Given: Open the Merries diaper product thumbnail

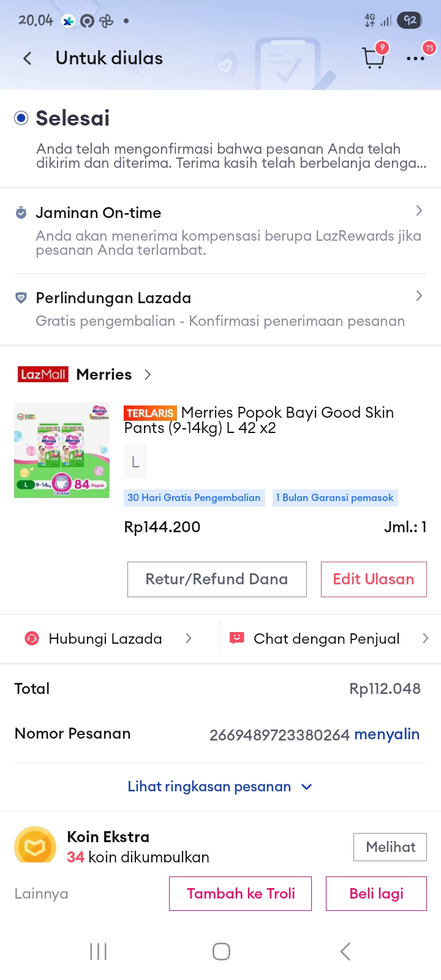Looking at the screenshot, I should coord(62,450).
